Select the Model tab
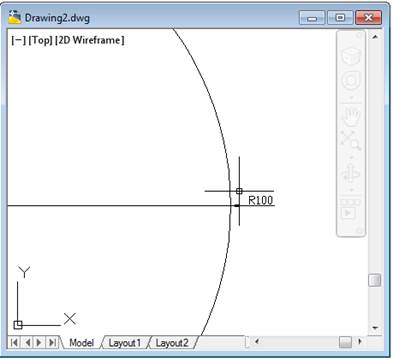Image resolution: width=393 pixels, height=361 pixels. tap(82, 343)
